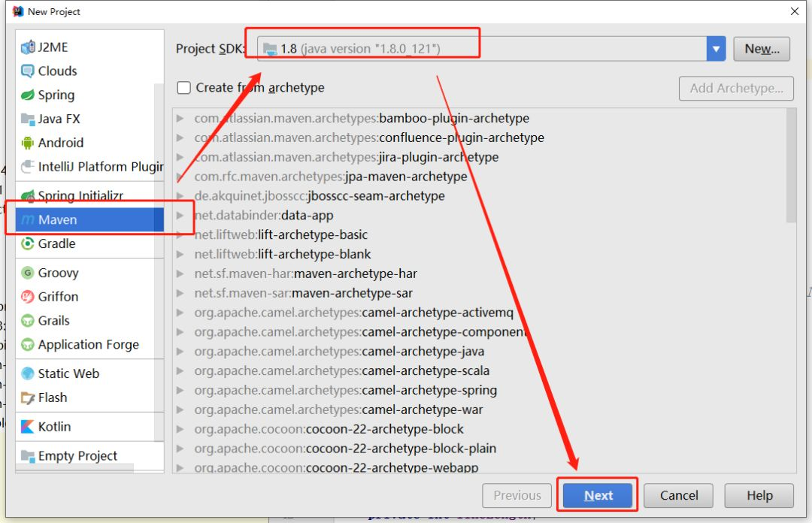Choose the Static Web globe icon

tap(28, 373)
